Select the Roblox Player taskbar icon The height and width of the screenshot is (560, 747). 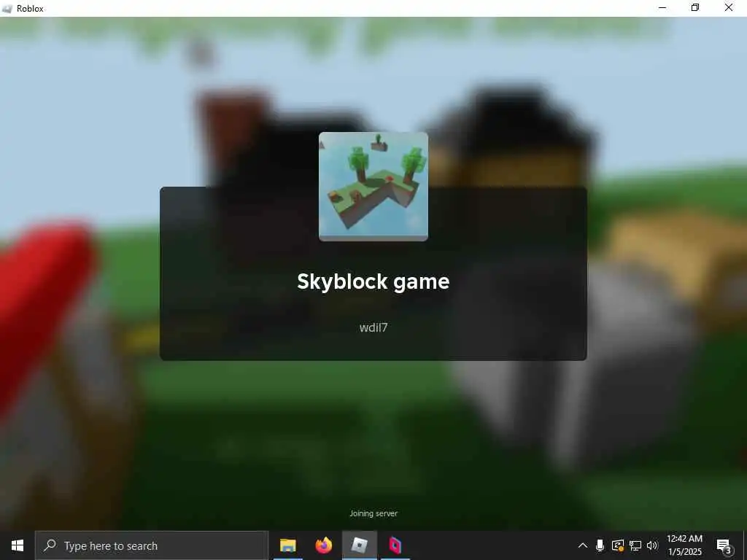click(x=360, y=545)
